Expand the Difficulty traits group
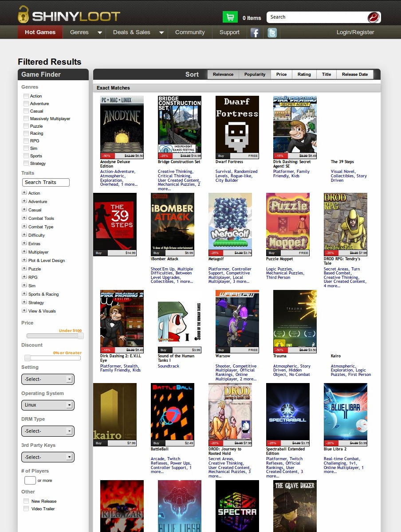Screen dimensions: 401x532 (x=24, y=235)
